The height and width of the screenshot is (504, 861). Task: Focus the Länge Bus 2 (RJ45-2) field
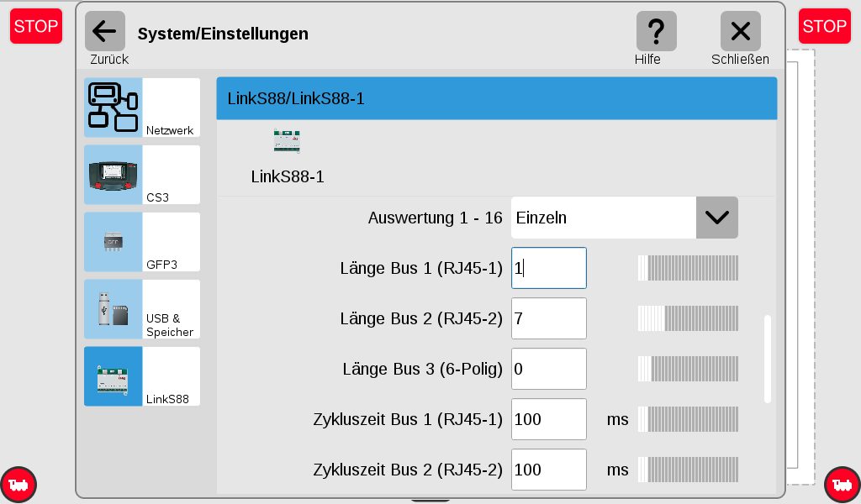click(x=548, y=318)
